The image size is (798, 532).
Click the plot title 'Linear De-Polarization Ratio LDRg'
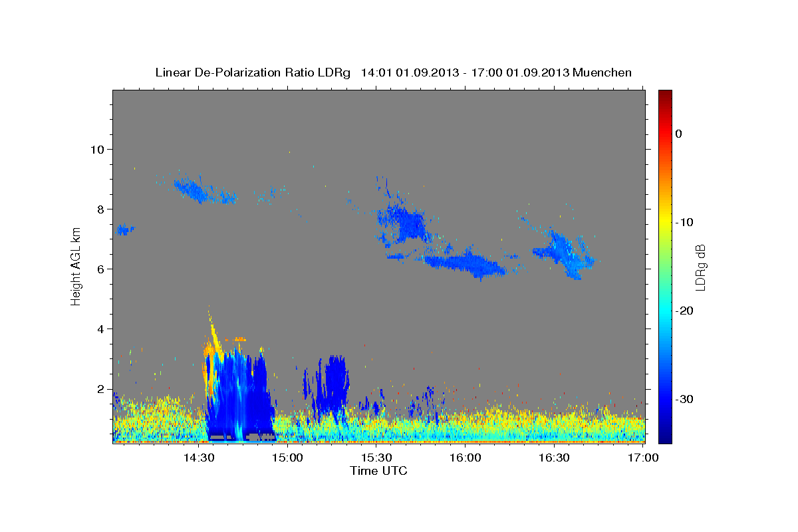point(252,72)
